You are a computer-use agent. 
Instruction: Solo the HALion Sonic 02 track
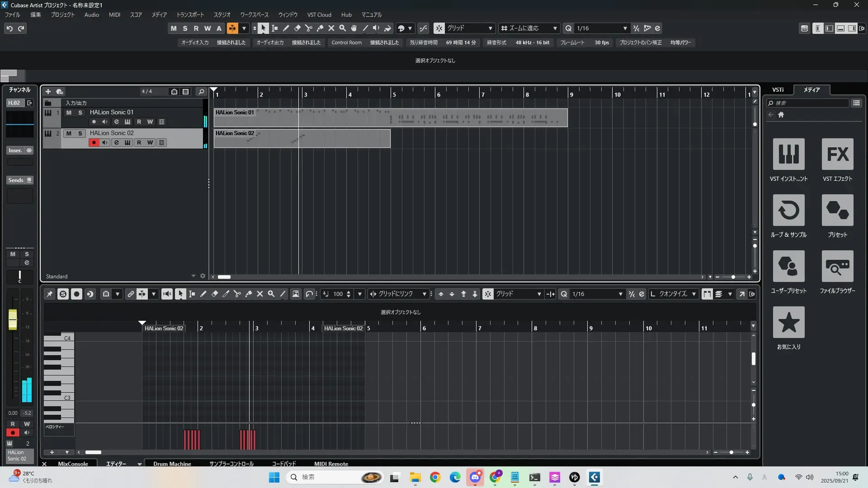(80, 133)
